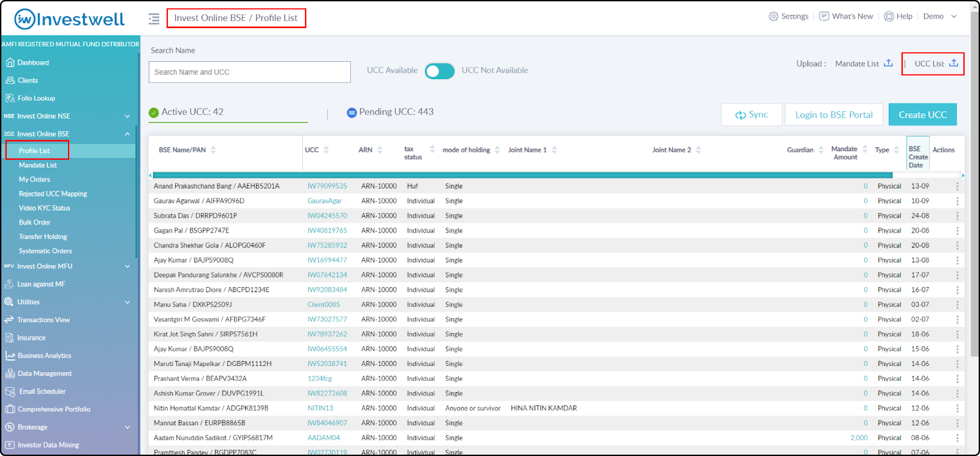Sort by mode of holding
Image resolution: width=980 pixels, height=456 pixels.
[x=497, y=150]
